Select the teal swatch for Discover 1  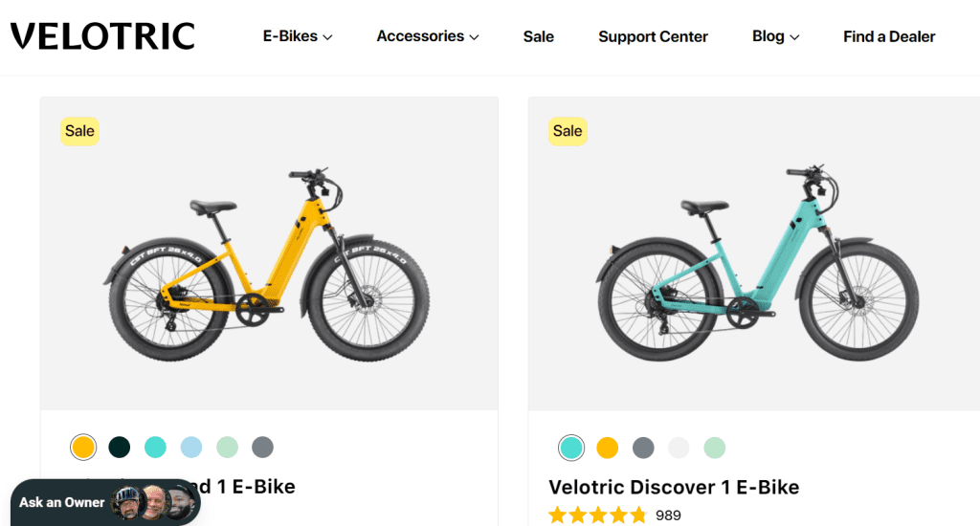pos(571,448)
